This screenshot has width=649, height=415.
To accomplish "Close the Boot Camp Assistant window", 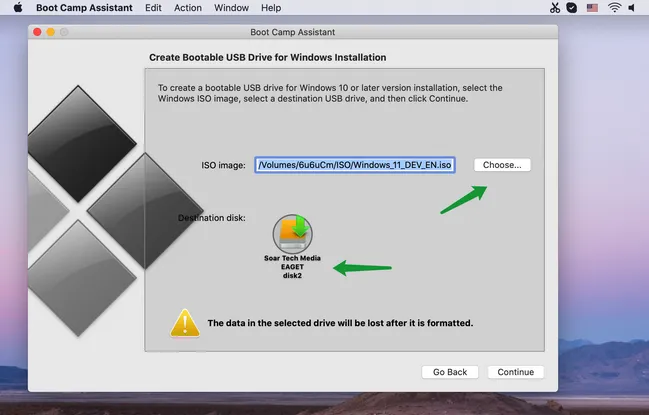I will point(36,32).
